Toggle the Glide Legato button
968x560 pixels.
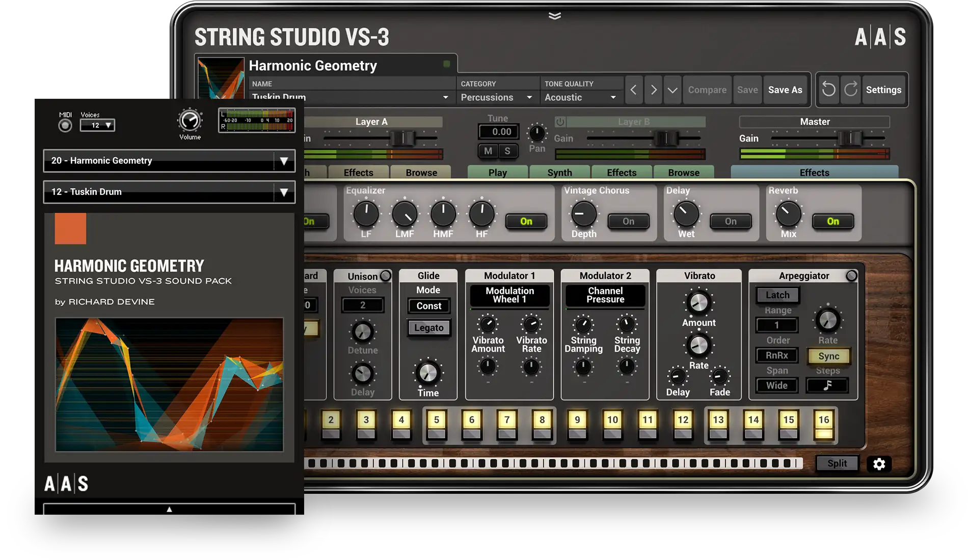[x=428, y=328]
